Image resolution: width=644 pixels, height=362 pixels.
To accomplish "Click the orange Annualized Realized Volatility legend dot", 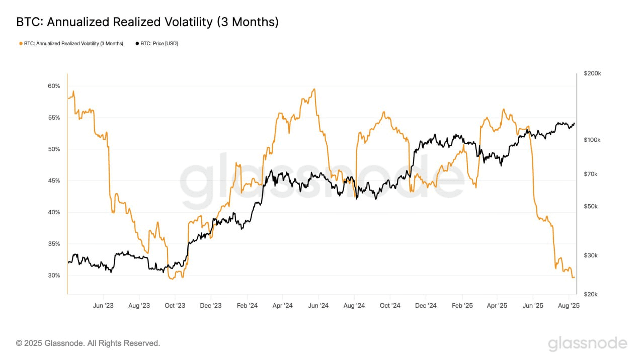I will click(x=21, y=44).
